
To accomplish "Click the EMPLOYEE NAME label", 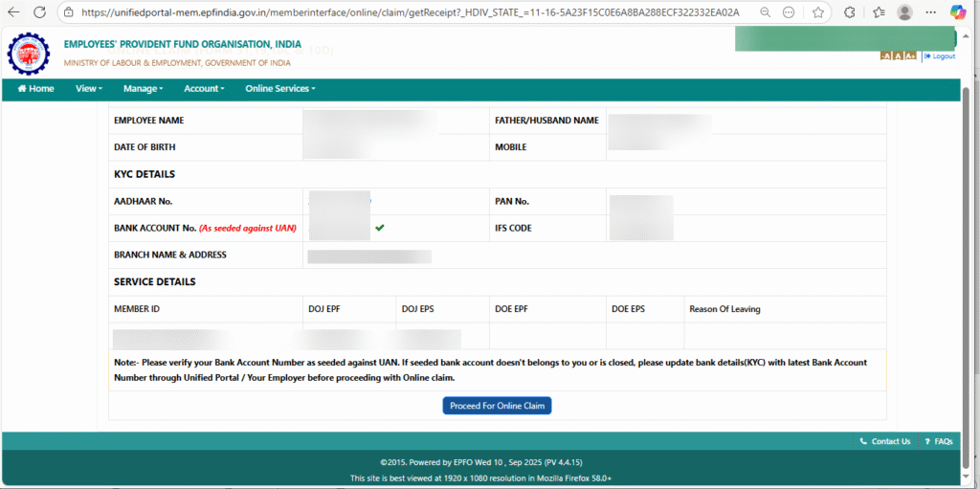I will pyautogui.click(x=148, y=121).
